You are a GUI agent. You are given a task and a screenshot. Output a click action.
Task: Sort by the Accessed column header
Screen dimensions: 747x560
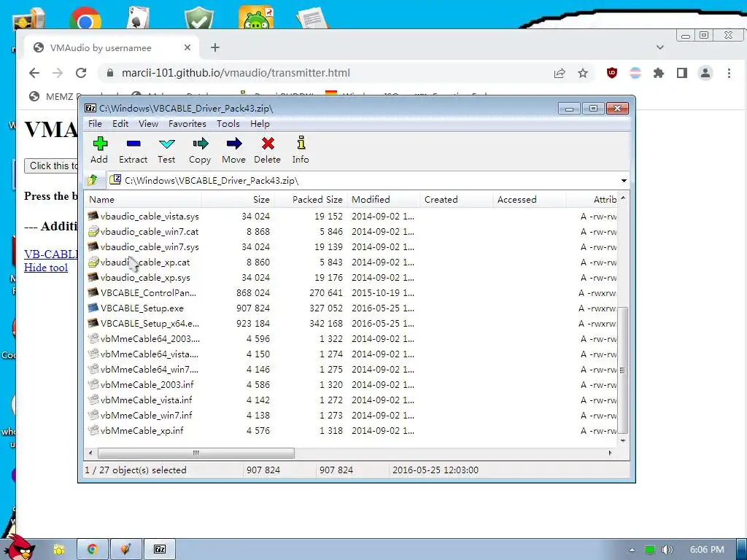(x=530, y=200)
